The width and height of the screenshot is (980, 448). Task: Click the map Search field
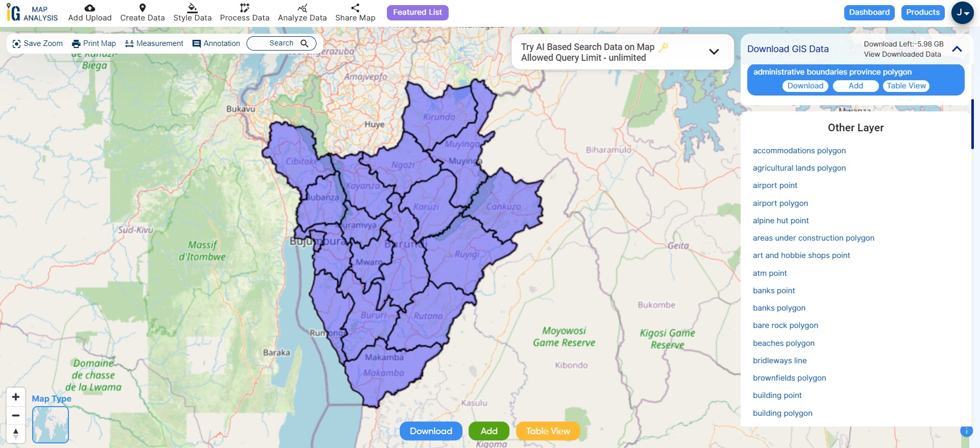pyautogui.click(x=281, y=43)
